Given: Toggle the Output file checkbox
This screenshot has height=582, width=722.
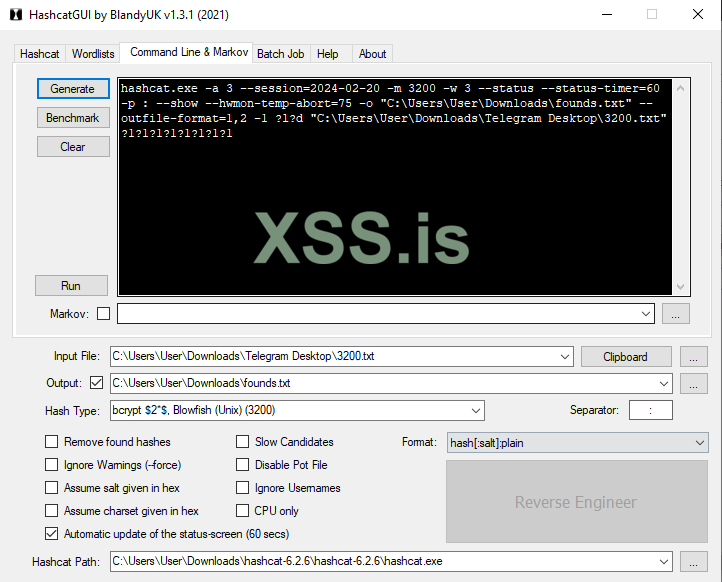Looking at the screenshot, I should tap(96, 383).
